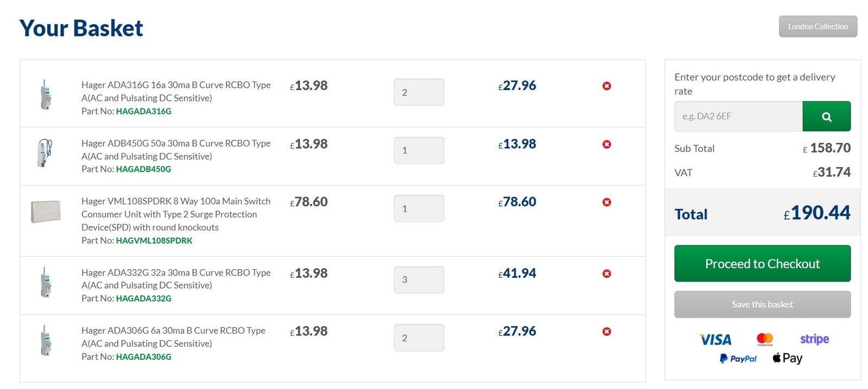868x389 pixels.
Task: Click the London Collection button
Action: tap(818, 27)
